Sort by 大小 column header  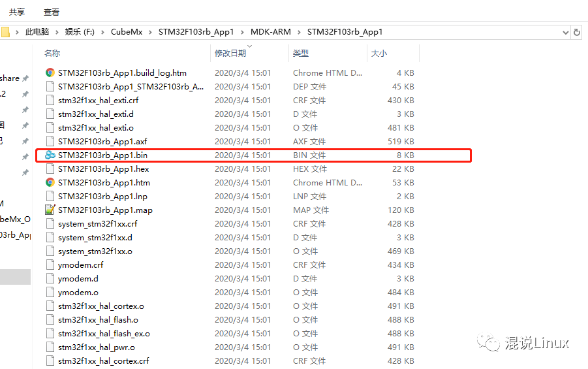[x=379, y=54]
